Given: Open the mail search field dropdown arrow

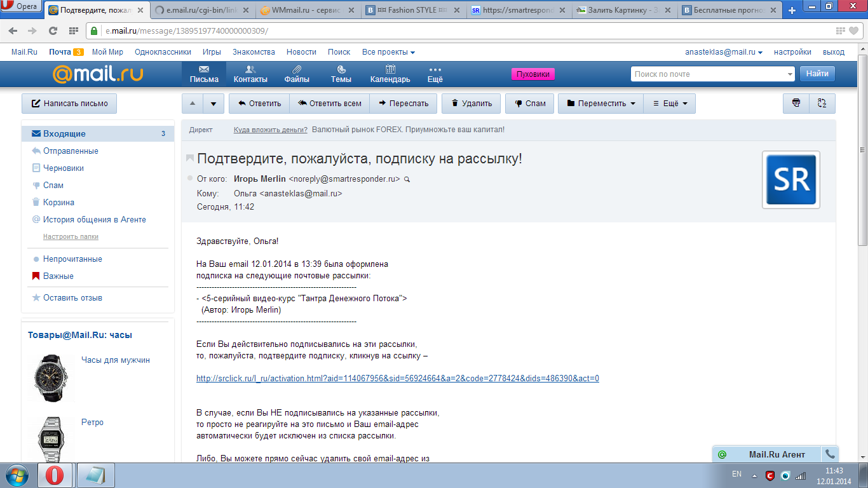Looking at the screenshot, I should (x=790, y=74).
